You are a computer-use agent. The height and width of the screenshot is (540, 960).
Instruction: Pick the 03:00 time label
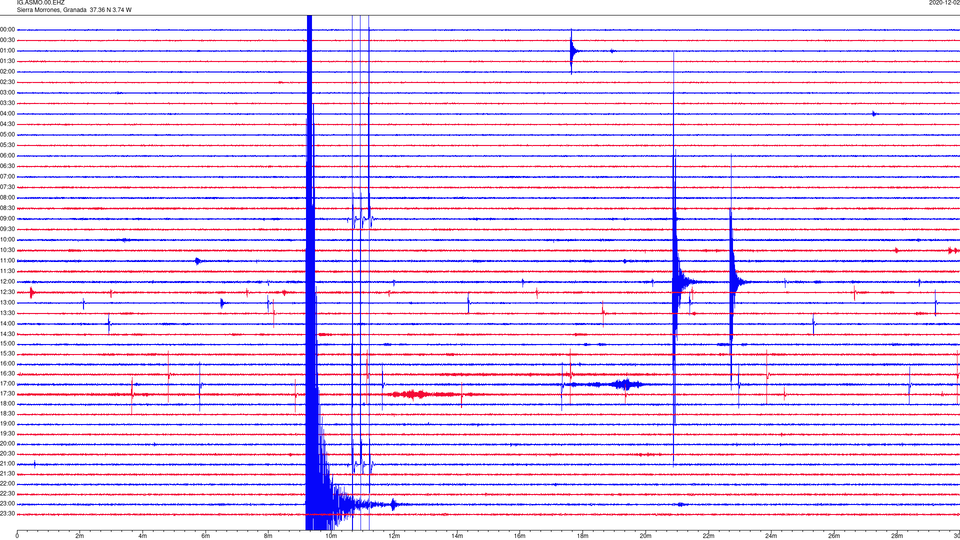point(7,92)
